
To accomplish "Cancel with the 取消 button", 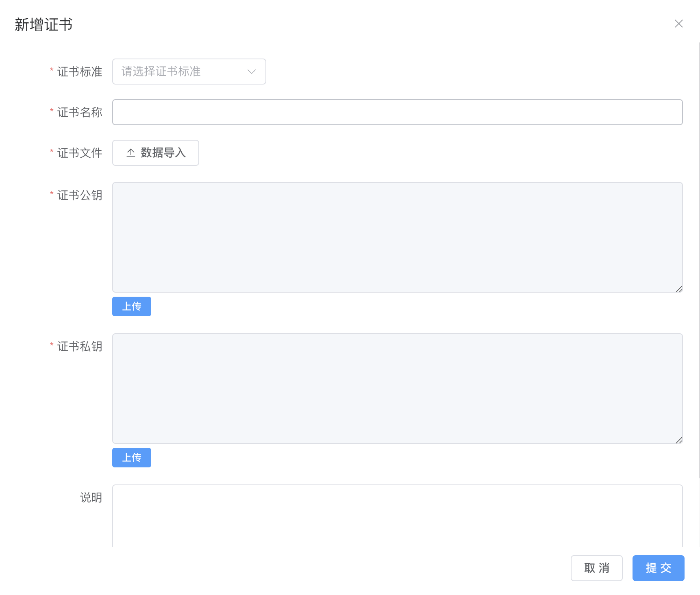I will (x=597, y=568).
